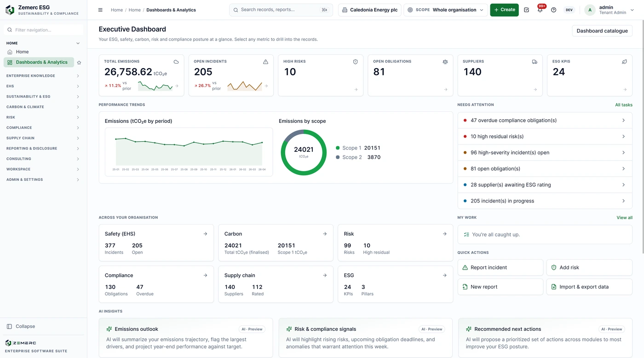Click Report incident quick action
Viewport: 644px width, 358px height.
pyautogui.click(x=500, y=267)
